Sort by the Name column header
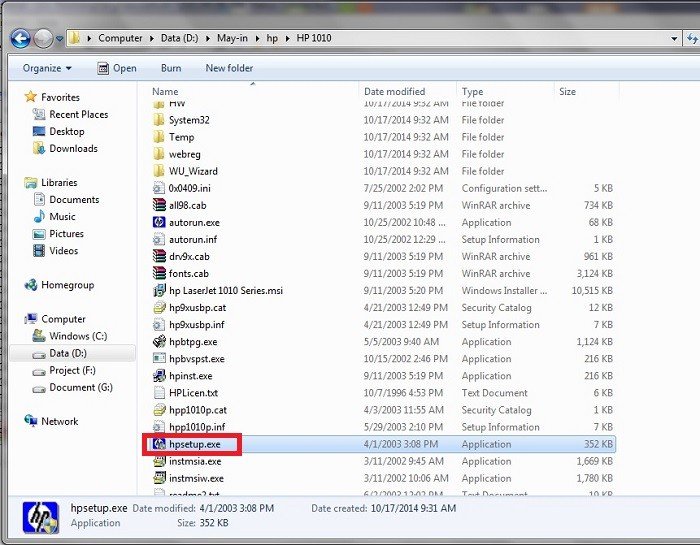Viewport: 700px width, 545px height. click(x=165, y=92)
